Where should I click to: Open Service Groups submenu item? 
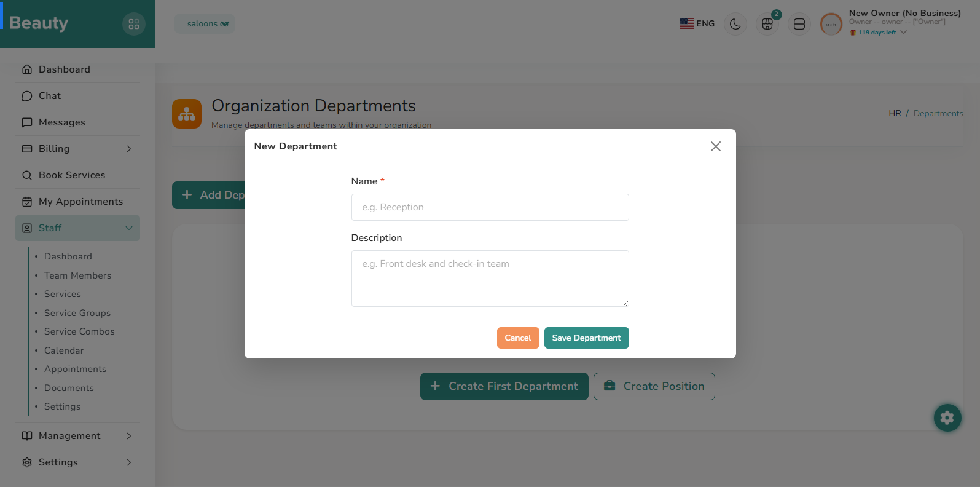point(77,313)
